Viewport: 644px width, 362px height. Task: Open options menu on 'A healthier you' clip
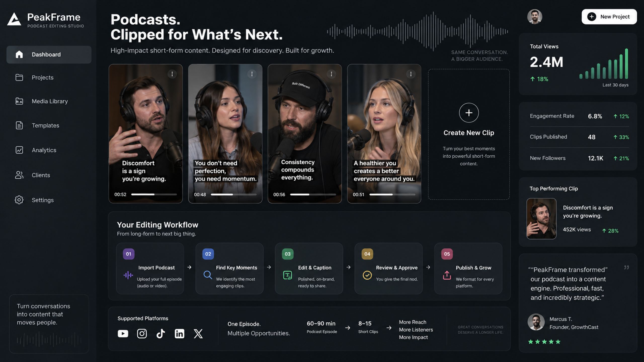[x=411, y=74]
